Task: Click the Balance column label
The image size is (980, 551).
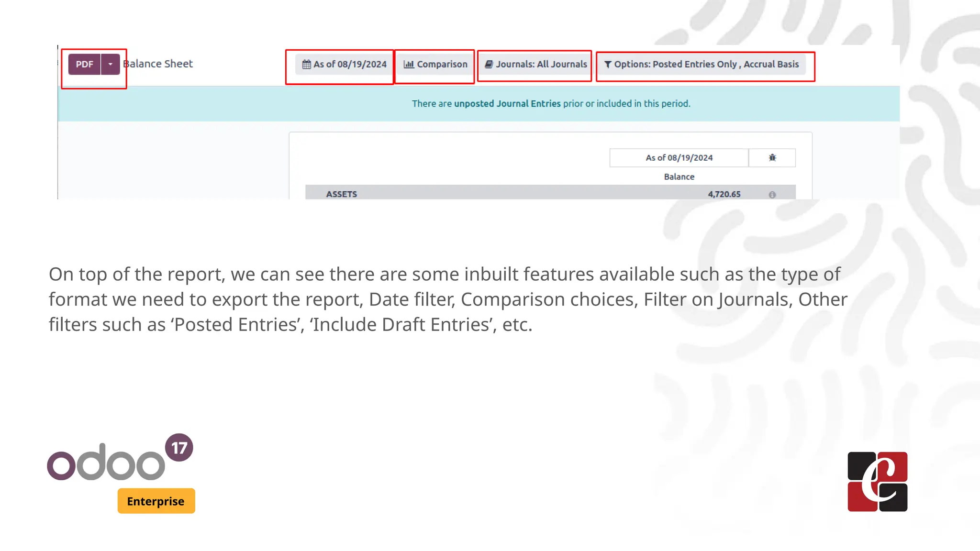Action: [679, 177]
